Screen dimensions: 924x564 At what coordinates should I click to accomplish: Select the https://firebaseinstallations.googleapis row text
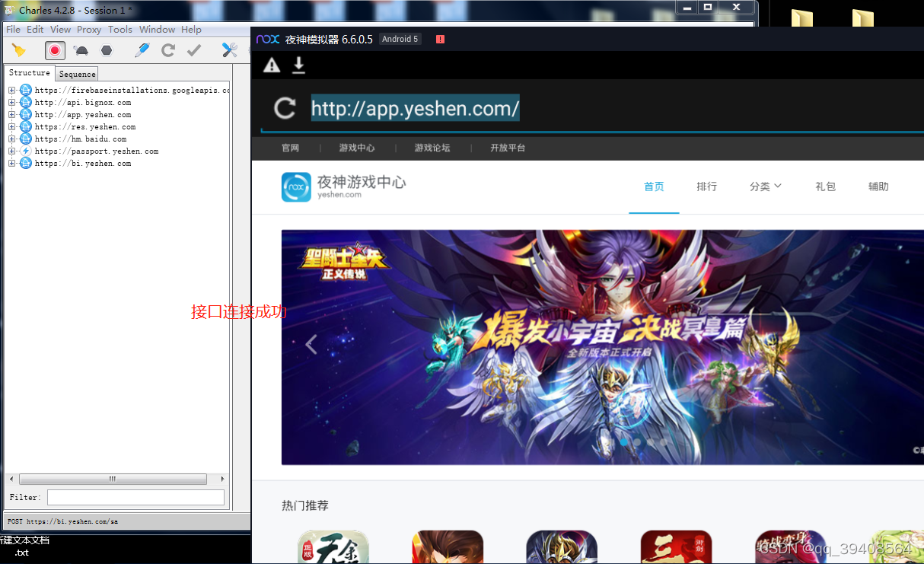tap(132, 91)
